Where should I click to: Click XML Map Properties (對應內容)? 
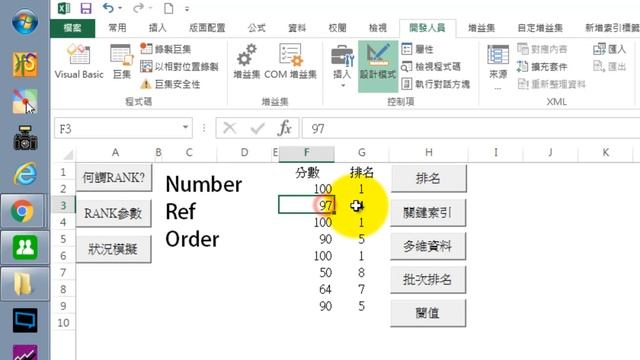click(542, 49)
